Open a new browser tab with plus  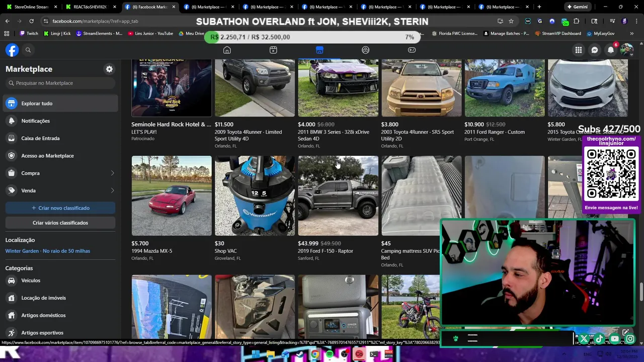point(539,7)
